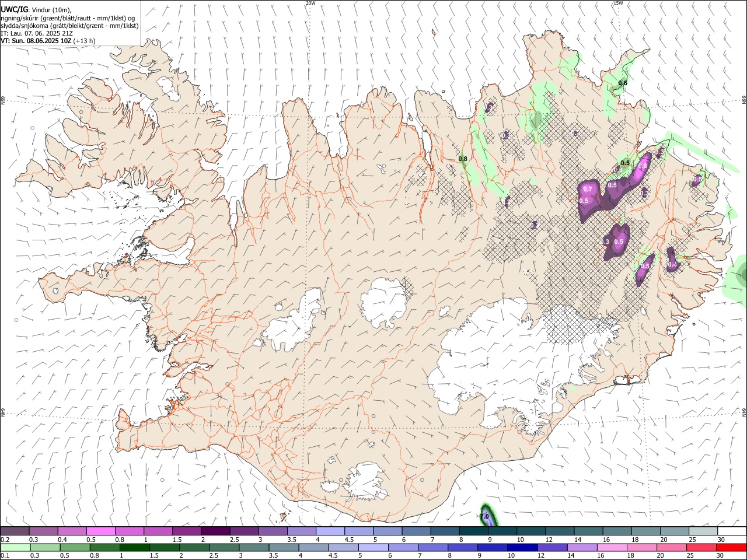
Task: Select the darkest green rain swatch at 1
Action: point(135,548)
